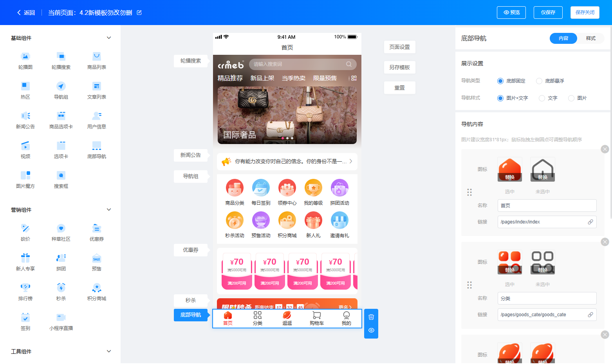Image resolution: width=612 pixels, height=364 pixels.
Task: Add the 砍价 bargain component
Action: coord(25,232)
